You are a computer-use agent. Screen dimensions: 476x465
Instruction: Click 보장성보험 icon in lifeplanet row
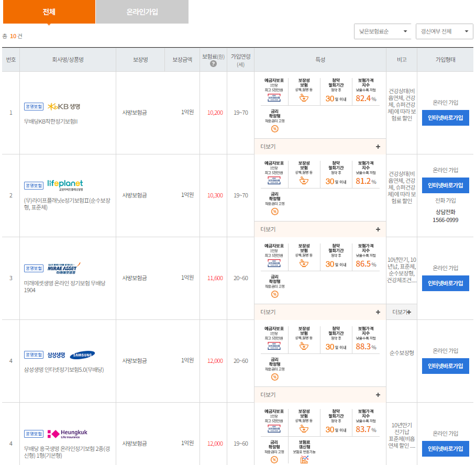point(304,181)
